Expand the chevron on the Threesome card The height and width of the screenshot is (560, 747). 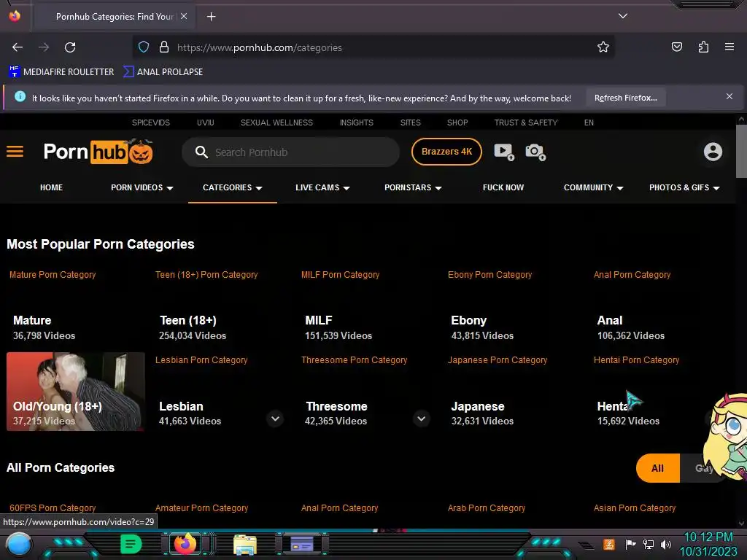tap(421, 419)
